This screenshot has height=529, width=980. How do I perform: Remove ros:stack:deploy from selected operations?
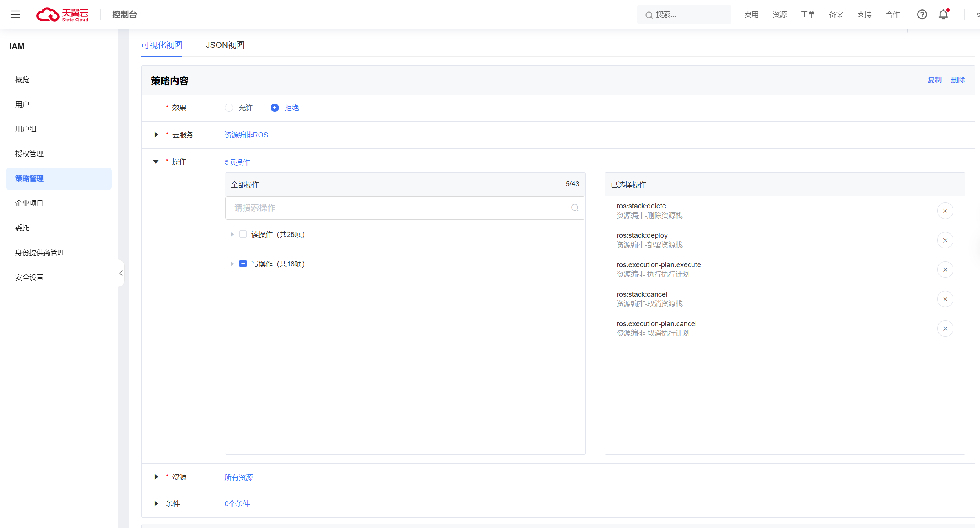(x=945, y=240)
